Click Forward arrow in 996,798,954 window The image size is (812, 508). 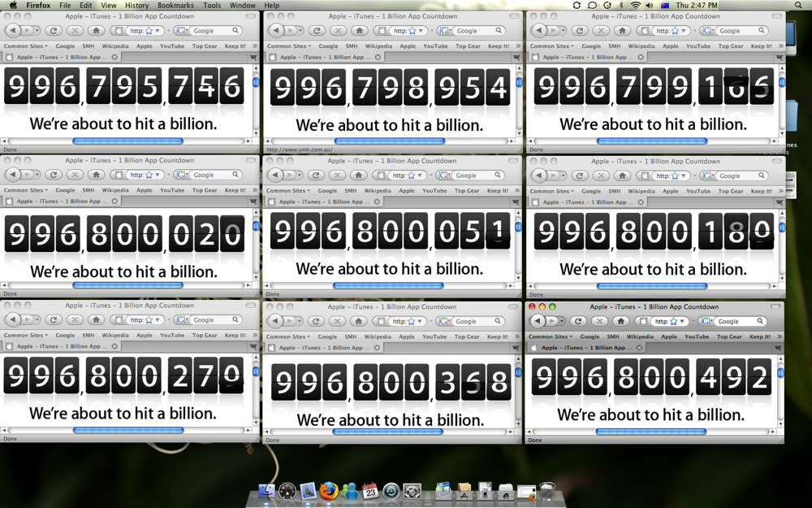click(x=291, y=31)
